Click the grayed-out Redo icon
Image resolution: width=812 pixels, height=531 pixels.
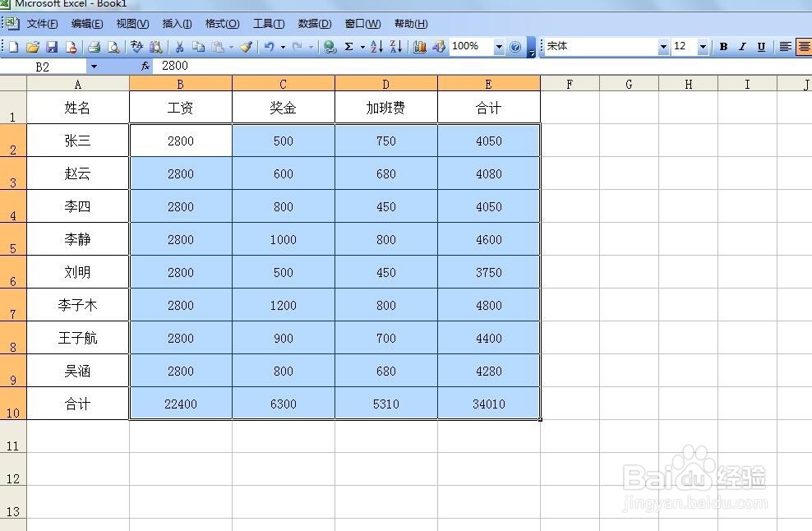pos(298,47)
